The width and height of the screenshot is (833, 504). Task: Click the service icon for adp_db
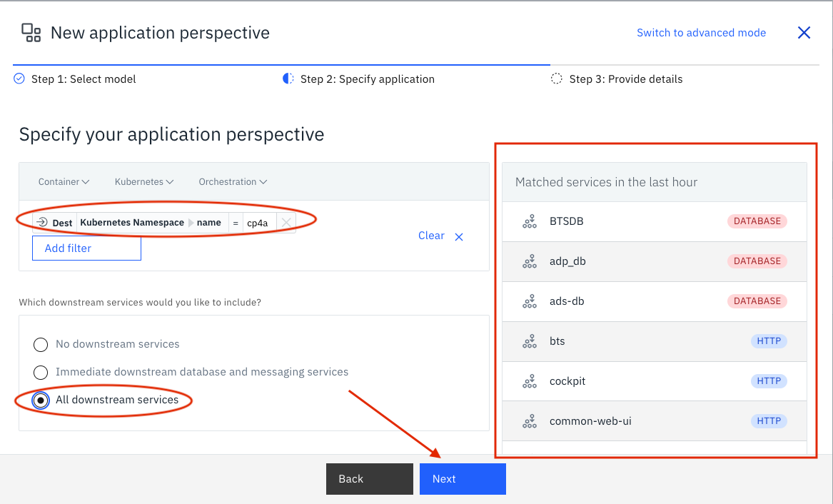(530, 261)
